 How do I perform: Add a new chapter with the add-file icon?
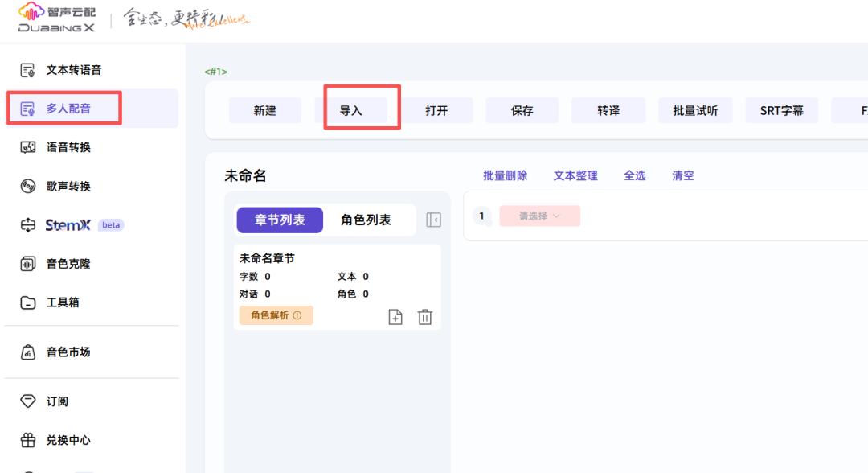(395, 317)
